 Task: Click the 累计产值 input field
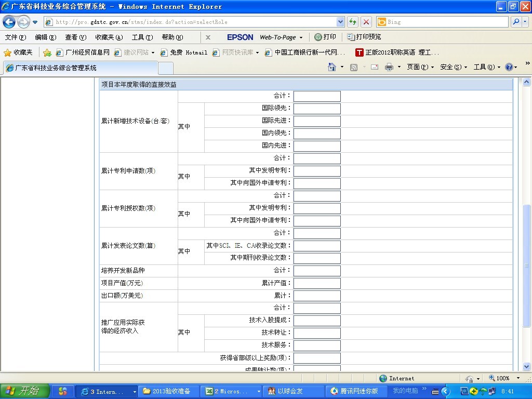[x=317, y=283]
